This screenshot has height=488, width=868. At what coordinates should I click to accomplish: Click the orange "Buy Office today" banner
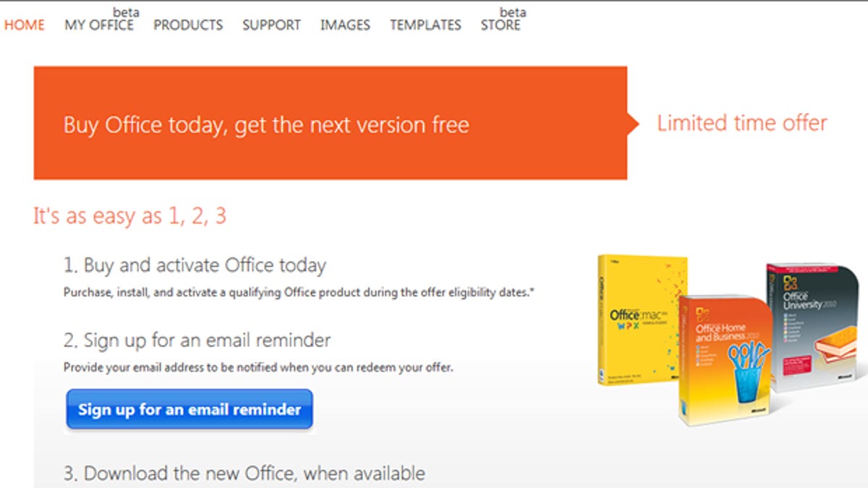(330, 124)
